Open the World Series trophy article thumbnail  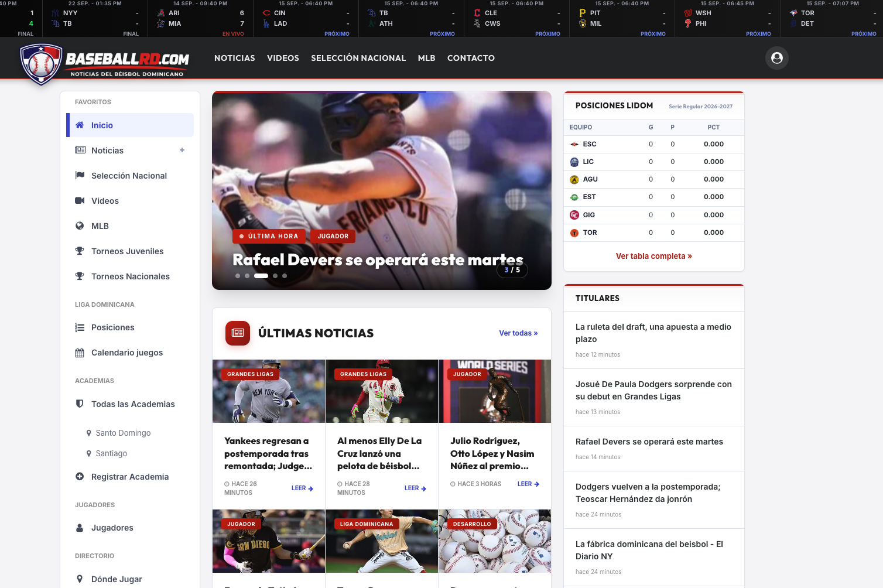point(495,391)
